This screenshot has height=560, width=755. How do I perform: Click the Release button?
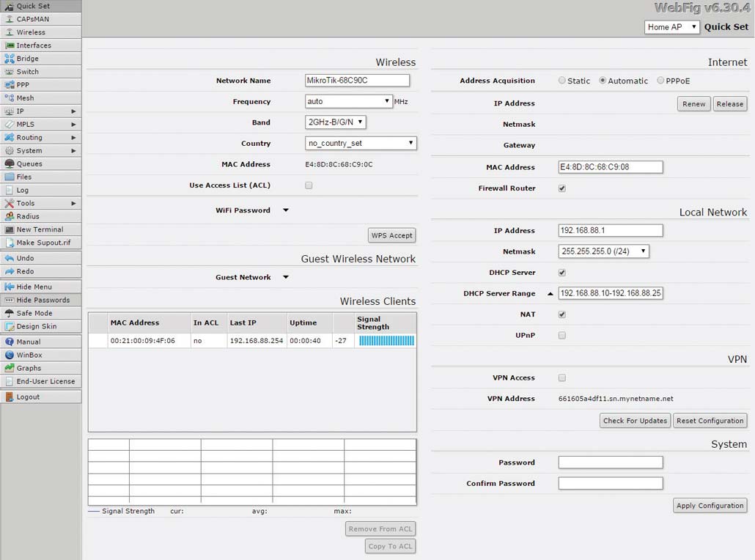click(730, 104)
